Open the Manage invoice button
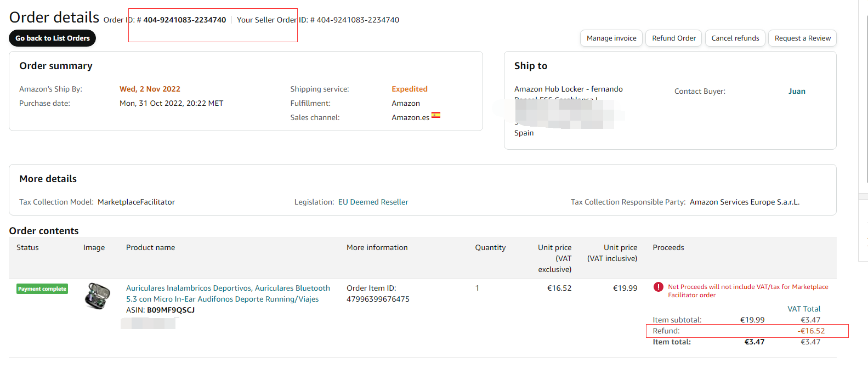The image size is (868, 368). click(x=611, y=38)
